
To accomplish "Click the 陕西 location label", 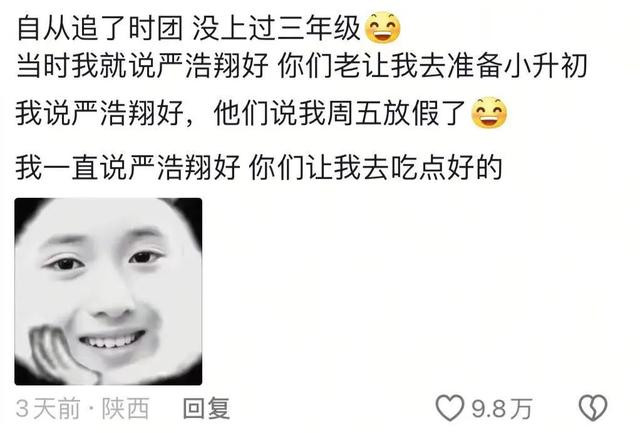I will coord(125,409).
